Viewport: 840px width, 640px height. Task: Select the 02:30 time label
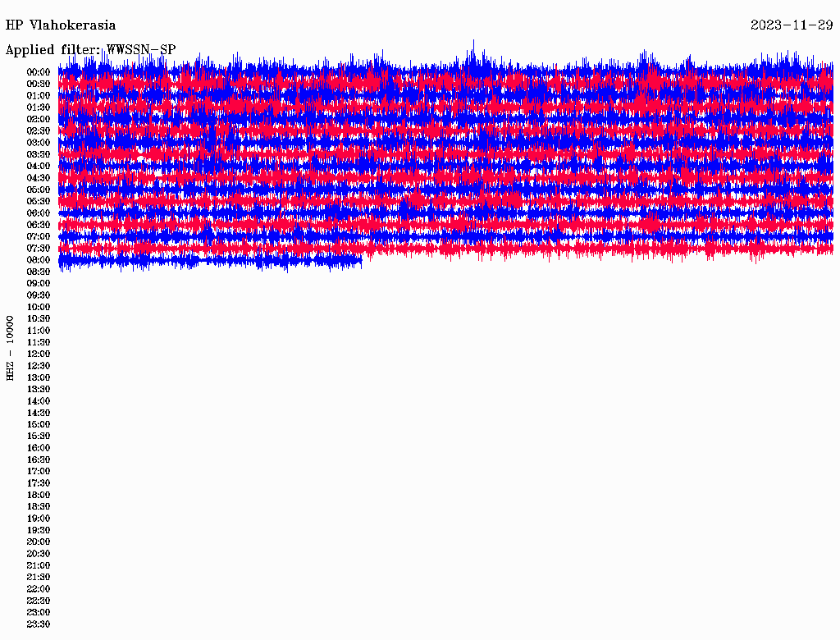click(x=39, y=131)
